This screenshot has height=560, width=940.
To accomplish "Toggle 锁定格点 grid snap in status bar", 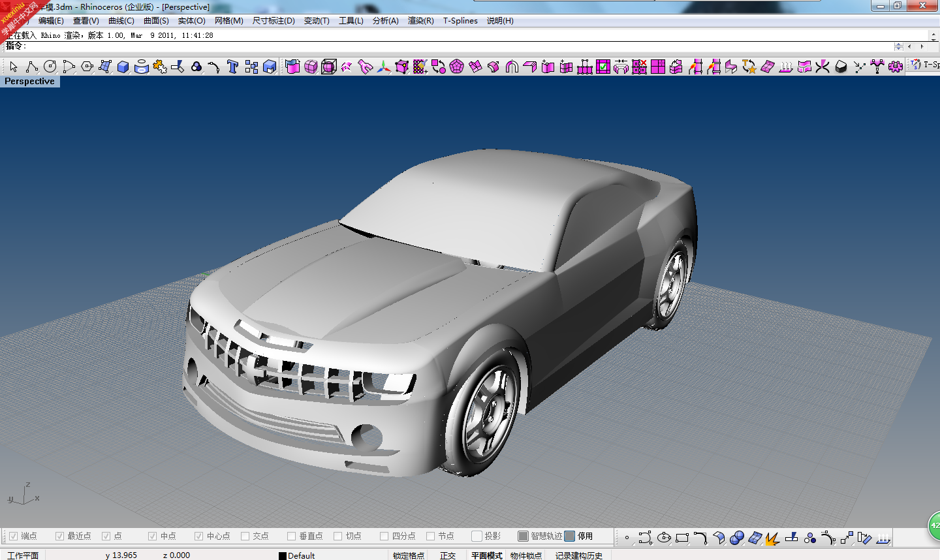I will tap(409, 555).
